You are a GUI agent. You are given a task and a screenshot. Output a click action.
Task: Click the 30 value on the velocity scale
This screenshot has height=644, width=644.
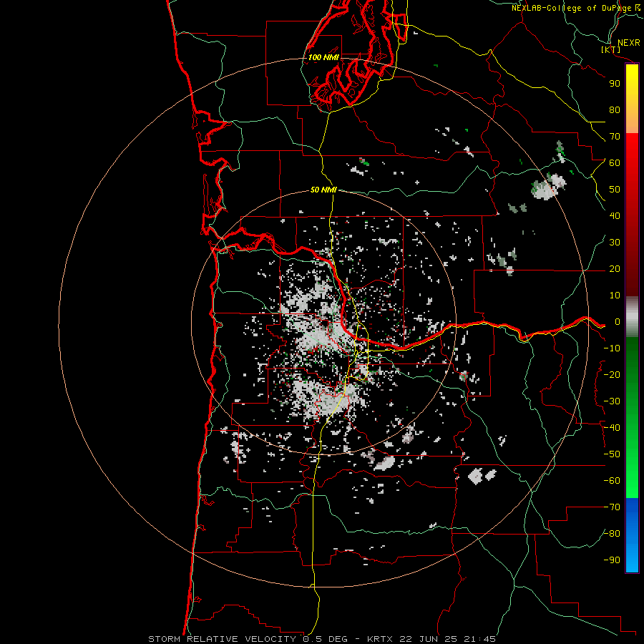(615, 243)
